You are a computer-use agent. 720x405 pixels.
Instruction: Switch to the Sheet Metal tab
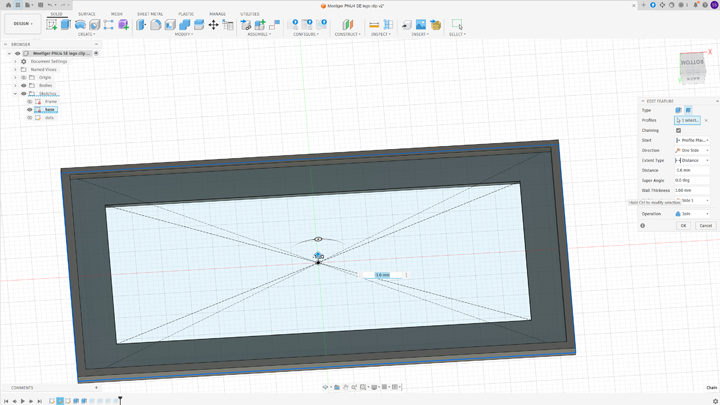pos(150,14)
